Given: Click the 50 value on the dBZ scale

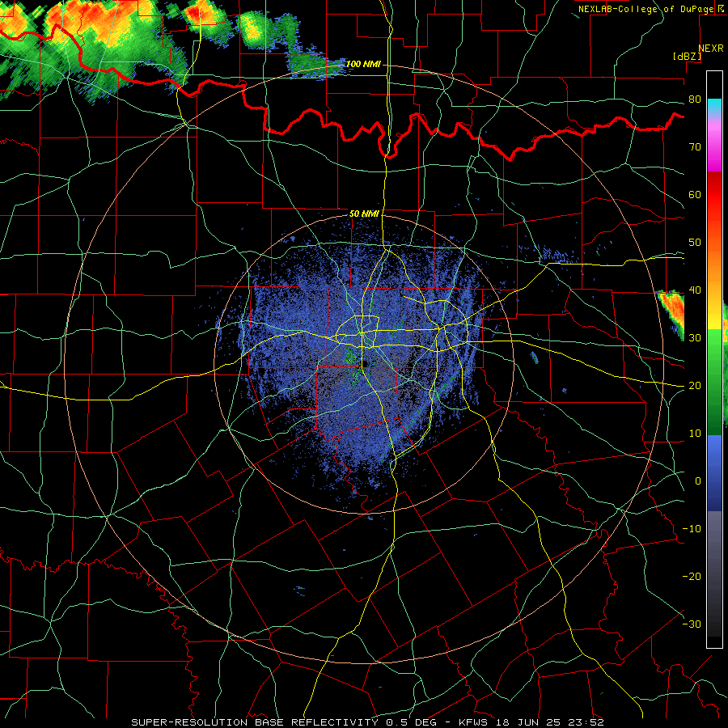Looking at the screenshot, I should pyautogui.click(x=695, y=243).
